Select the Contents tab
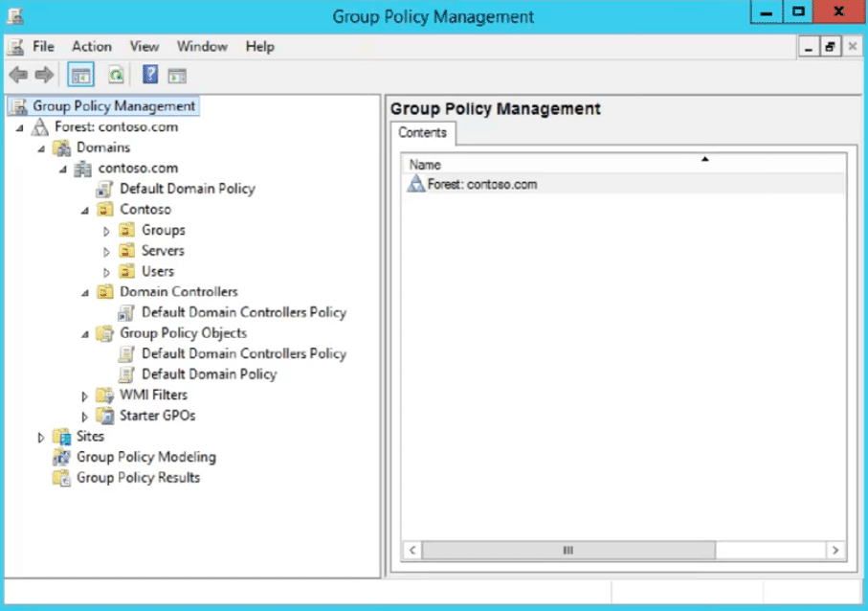868x611 pixels. 423,133
